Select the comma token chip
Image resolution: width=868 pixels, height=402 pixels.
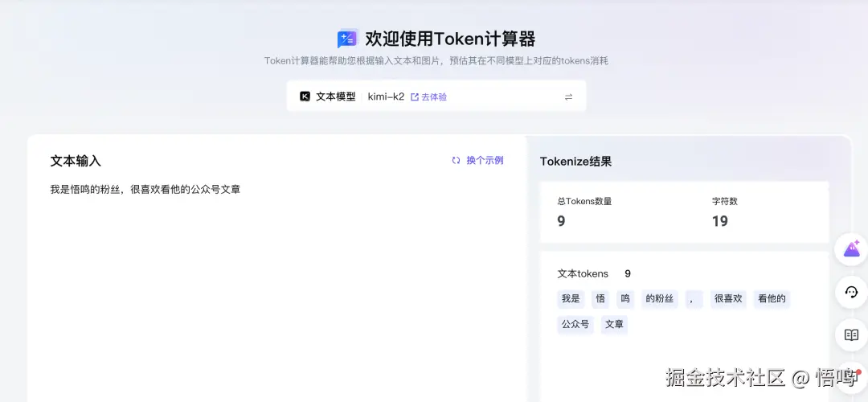tap(694, 299)
